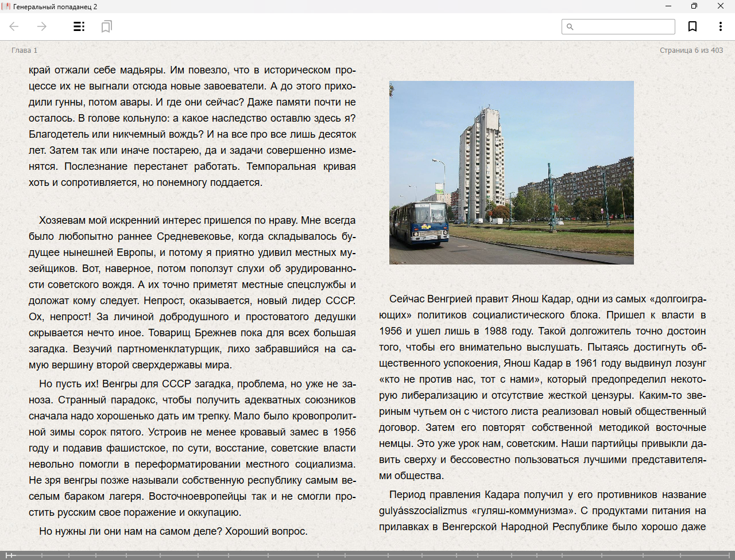Click the 'Страница 6 из 403' page indicator
Screen dimensions: 735x560
[x=691, y=50]
